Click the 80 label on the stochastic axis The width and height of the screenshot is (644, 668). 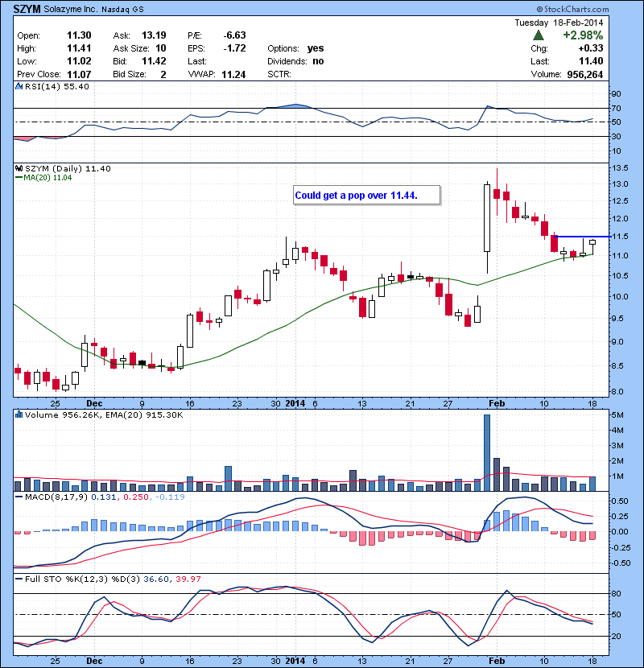coord(617,593)
